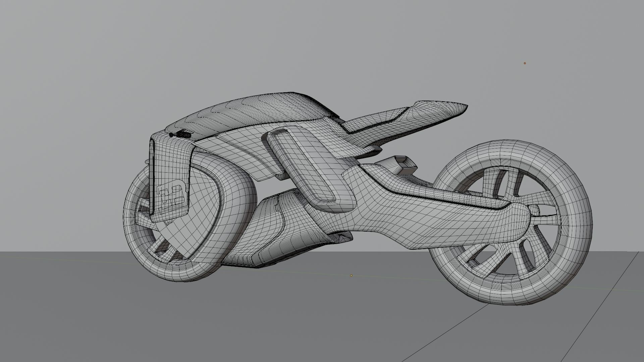This screenshot has height=362, width=644.
Task: Select the top tank cover mesh
Action: coord(255,112)
